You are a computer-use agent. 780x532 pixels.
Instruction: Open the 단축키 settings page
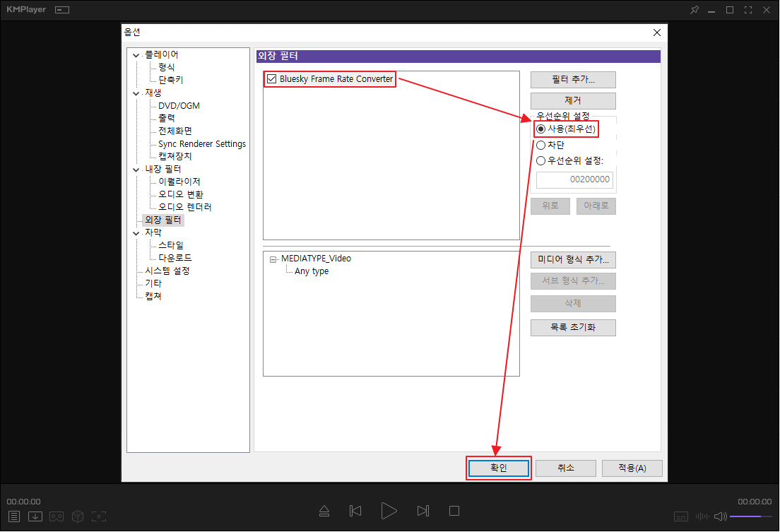coord(171,80)
